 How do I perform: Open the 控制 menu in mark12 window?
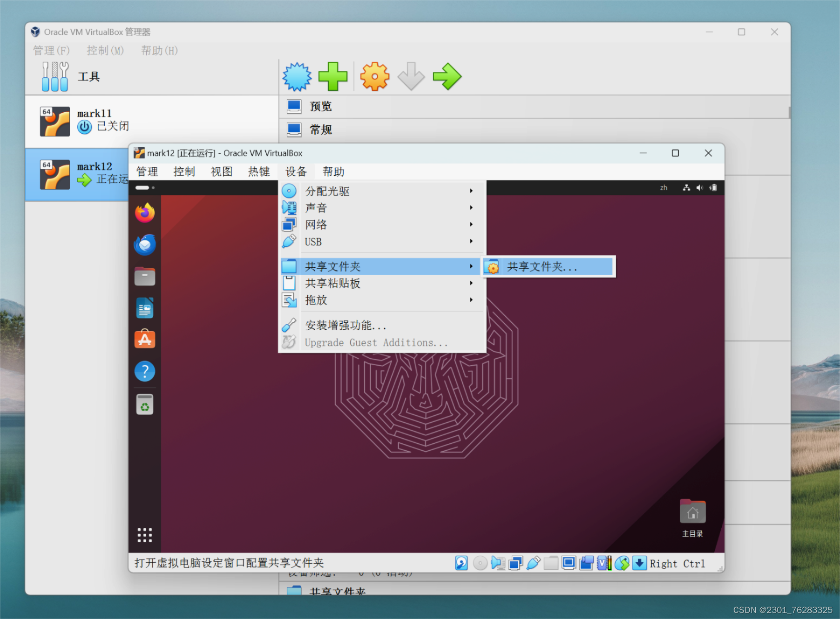pos(184,172)
